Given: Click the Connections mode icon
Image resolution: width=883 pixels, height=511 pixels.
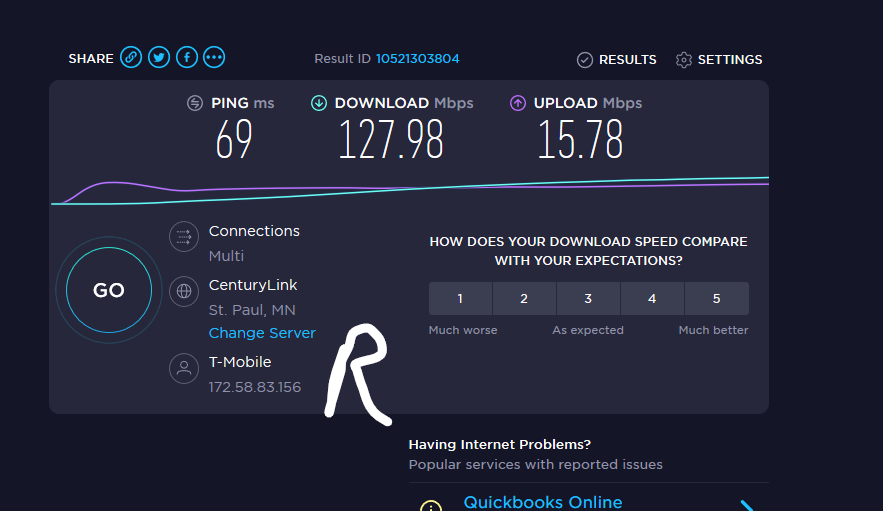Looking at the screenshot, I should 184,236.
